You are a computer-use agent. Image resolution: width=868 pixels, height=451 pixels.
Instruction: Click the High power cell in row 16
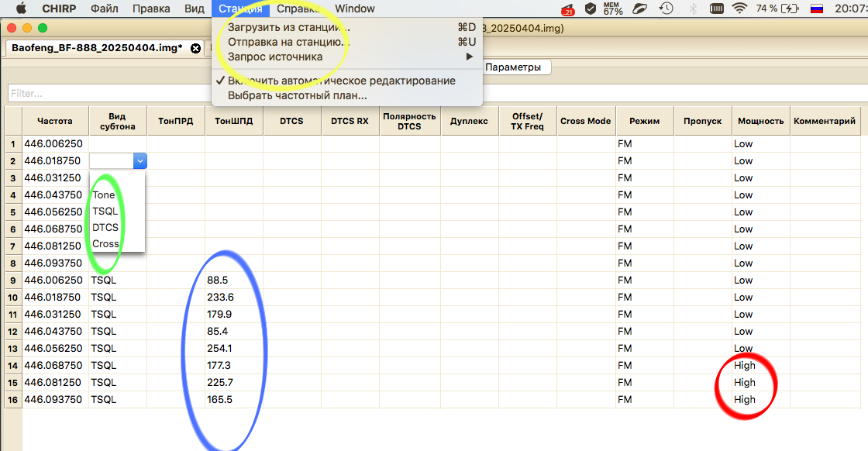pos(760,400)
